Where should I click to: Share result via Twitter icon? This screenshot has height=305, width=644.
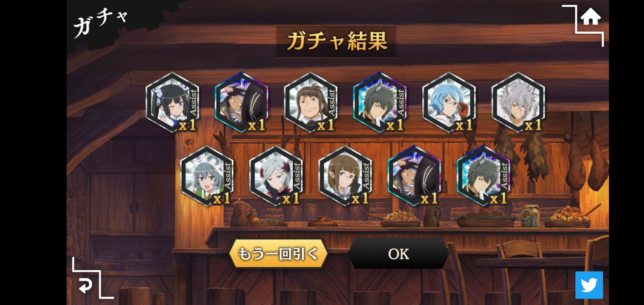[x=589, y=285]
